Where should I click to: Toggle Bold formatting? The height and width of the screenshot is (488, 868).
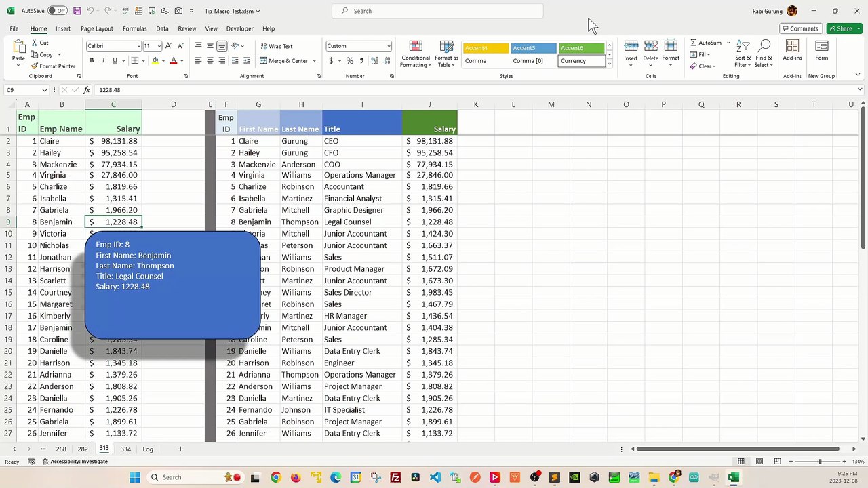coord(92,60)
